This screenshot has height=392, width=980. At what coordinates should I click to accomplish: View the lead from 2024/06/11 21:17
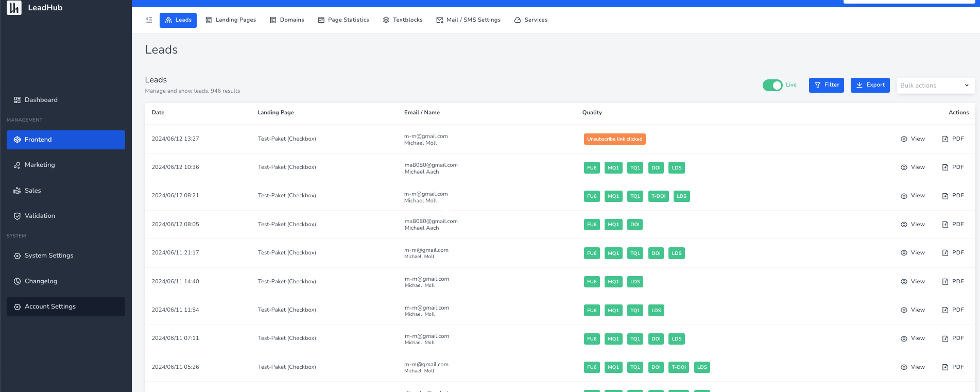913,253
